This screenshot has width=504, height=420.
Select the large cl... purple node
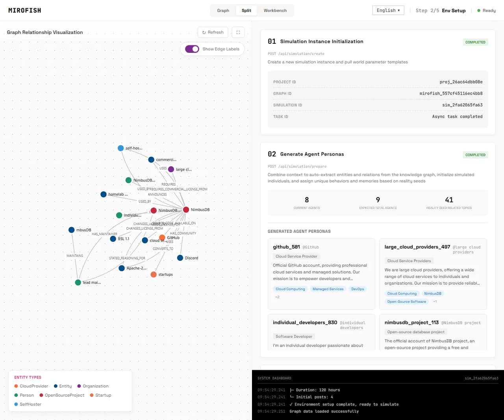(x=171, y=169)
